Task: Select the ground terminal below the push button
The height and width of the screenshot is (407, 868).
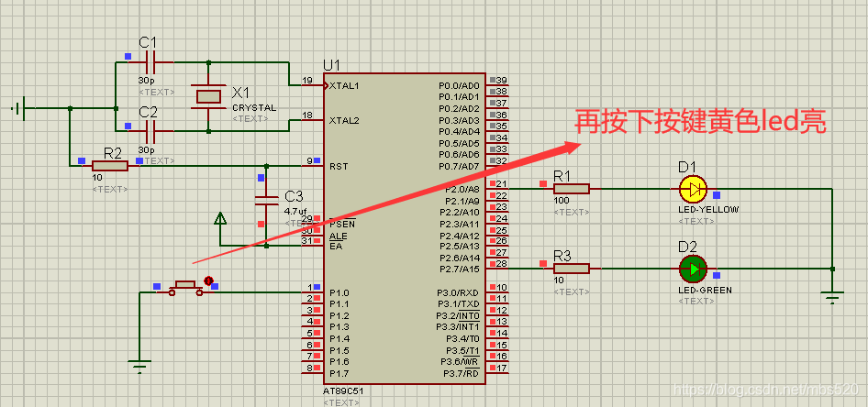Action: (139, 367)
